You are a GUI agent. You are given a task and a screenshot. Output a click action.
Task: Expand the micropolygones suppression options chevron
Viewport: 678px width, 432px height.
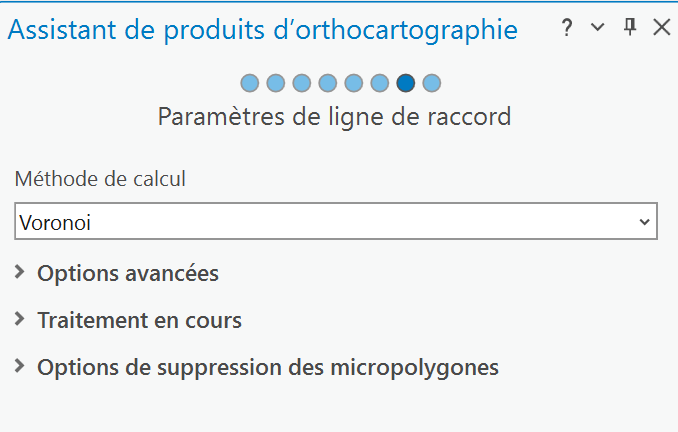pos(20,367)
